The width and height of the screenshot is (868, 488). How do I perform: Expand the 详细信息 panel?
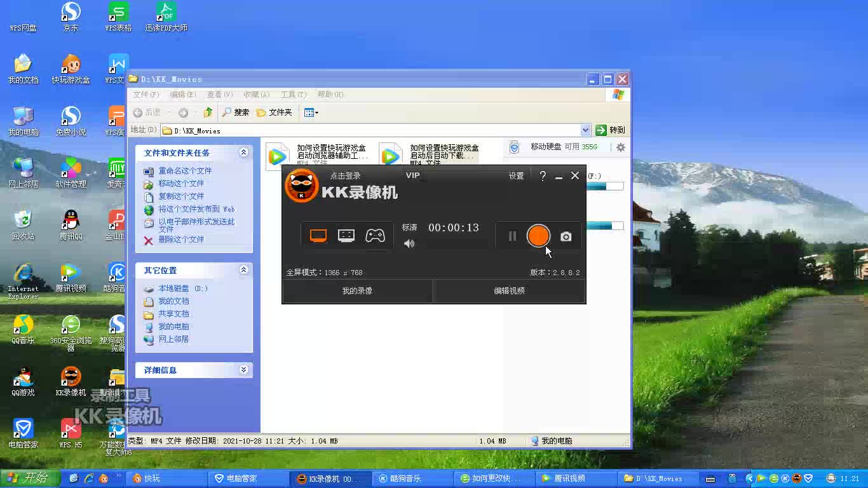(x=243, y=370)
